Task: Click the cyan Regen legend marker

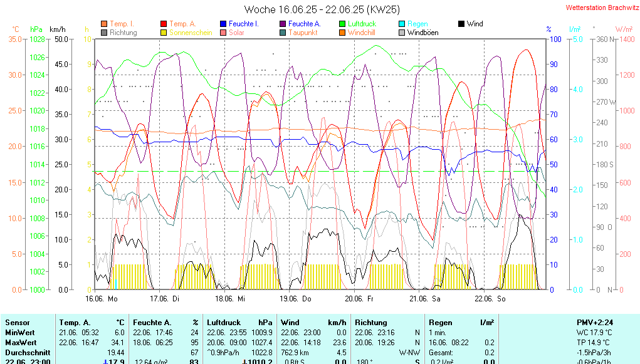Action: coord(402,24)
